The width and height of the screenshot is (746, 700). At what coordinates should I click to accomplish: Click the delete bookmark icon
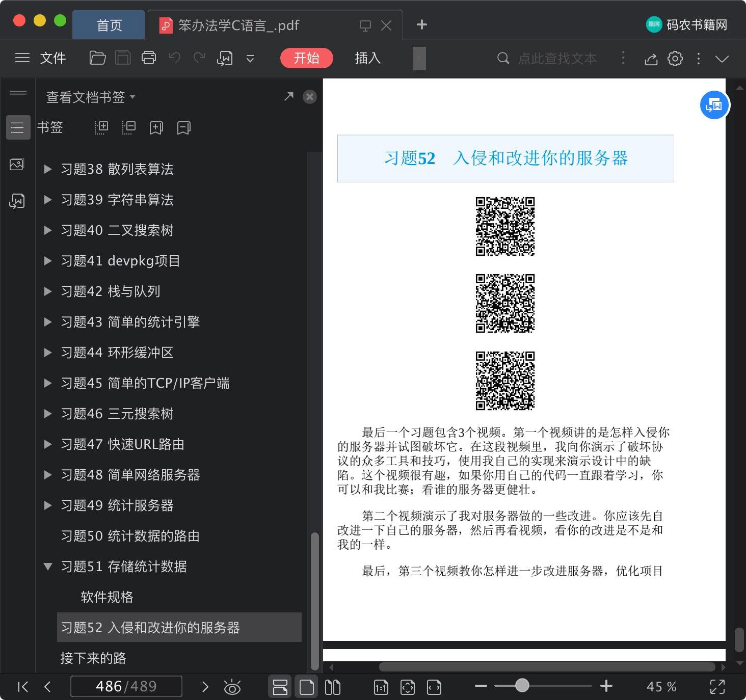click(184, 127)
